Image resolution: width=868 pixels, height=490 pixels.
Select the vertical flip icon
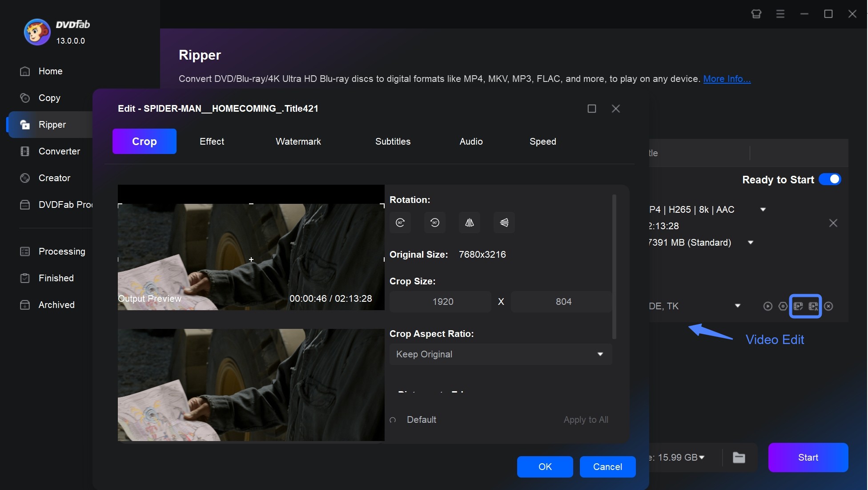point(504,222)
